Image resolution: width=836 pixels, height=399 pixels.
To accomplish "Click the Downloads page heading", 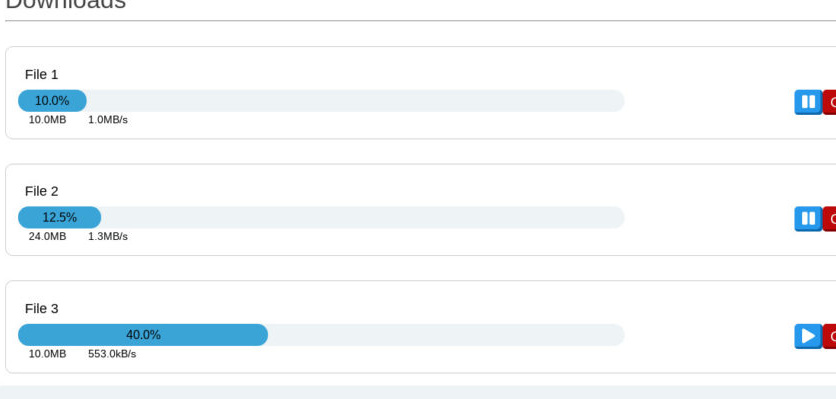I will tap(66, 4).
